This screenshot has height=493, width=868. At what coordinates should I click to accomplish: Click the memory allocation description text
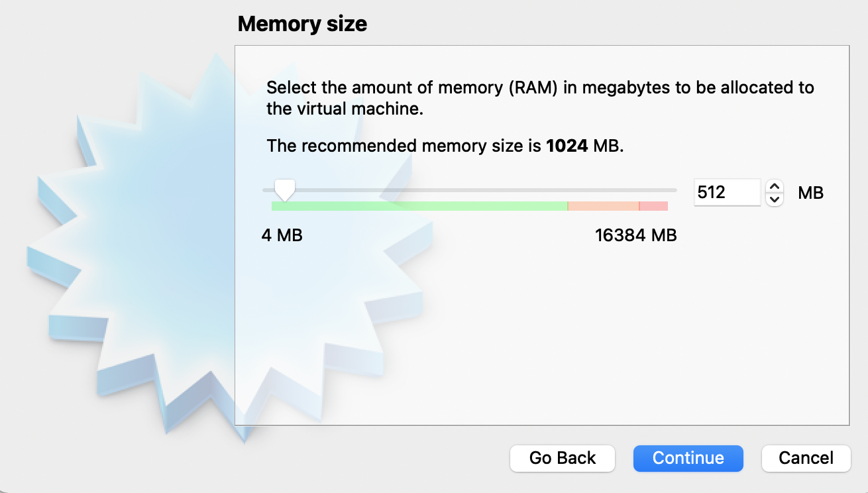pyautogui.click(x=540, y=98)
